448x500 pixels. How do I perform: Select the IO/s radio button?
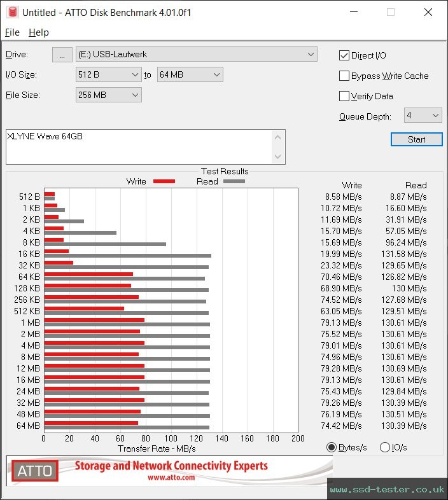click(385, 447)
